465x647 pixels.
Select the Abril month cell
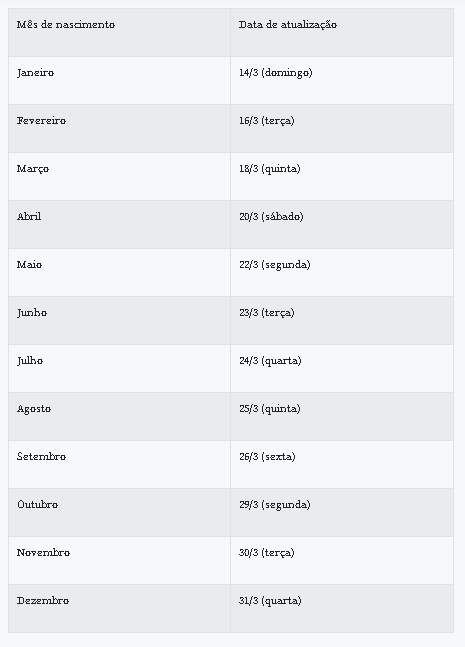coord(119,224)
